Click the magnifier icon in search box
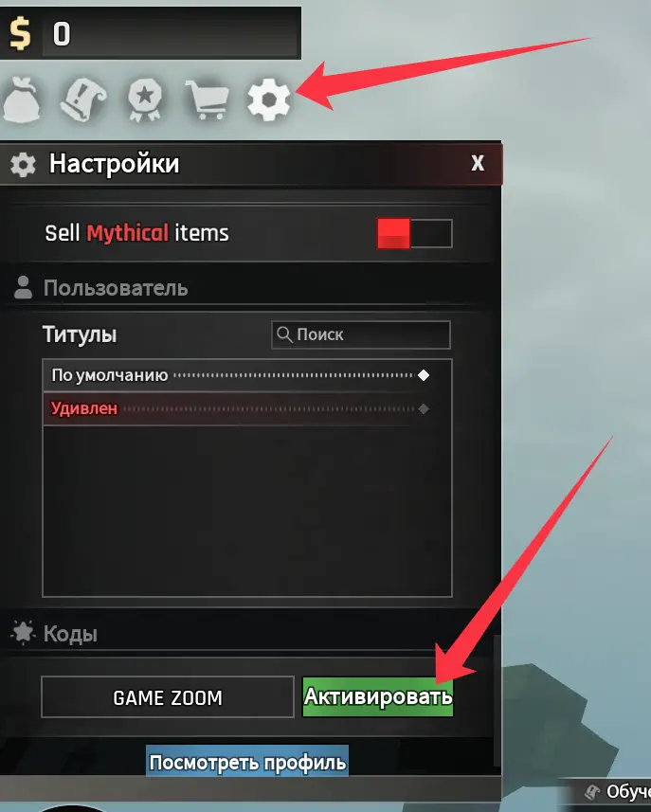This screenshot has width=651, height=812. pos(284,334)
